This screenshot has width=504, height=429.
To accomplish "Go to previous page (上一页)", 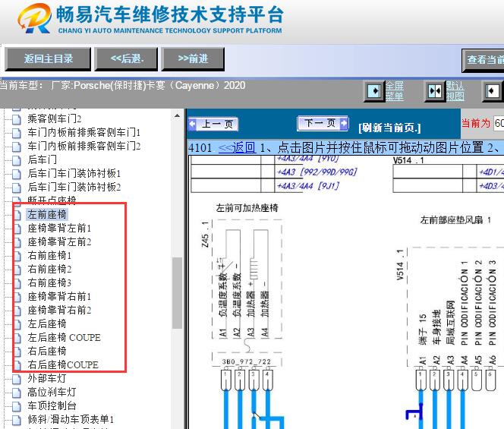I will (x=213, y=124).
